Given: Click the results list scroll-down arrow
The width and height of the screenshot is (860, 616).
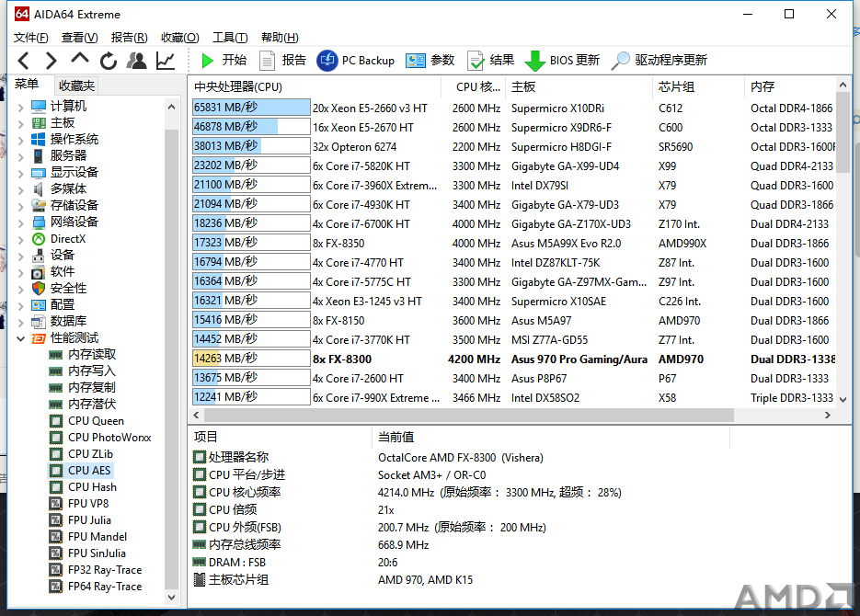Looking at the screenshot, I should 843,400.
